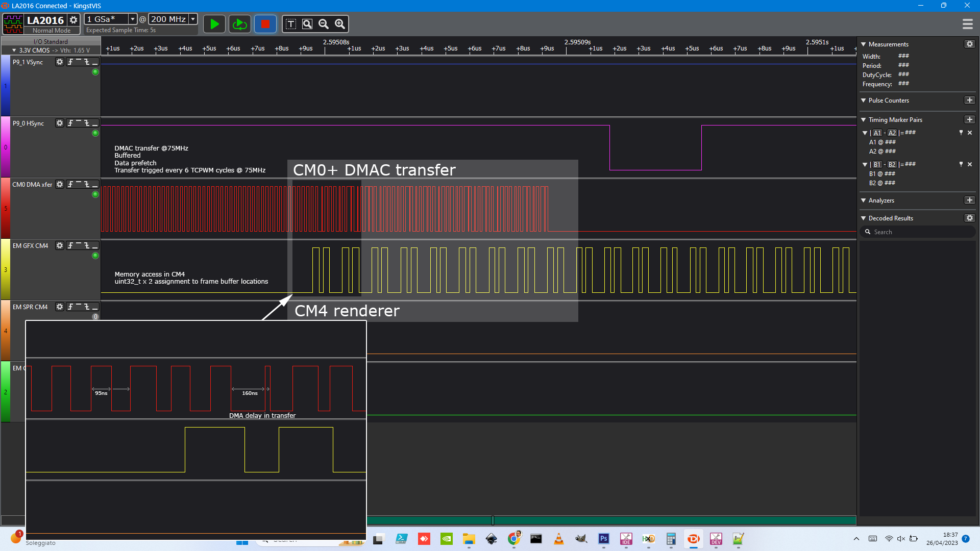This screenshot has width=980, height=551.
Task: Open LA2016 device settings gear
Action: pos(73,20)
